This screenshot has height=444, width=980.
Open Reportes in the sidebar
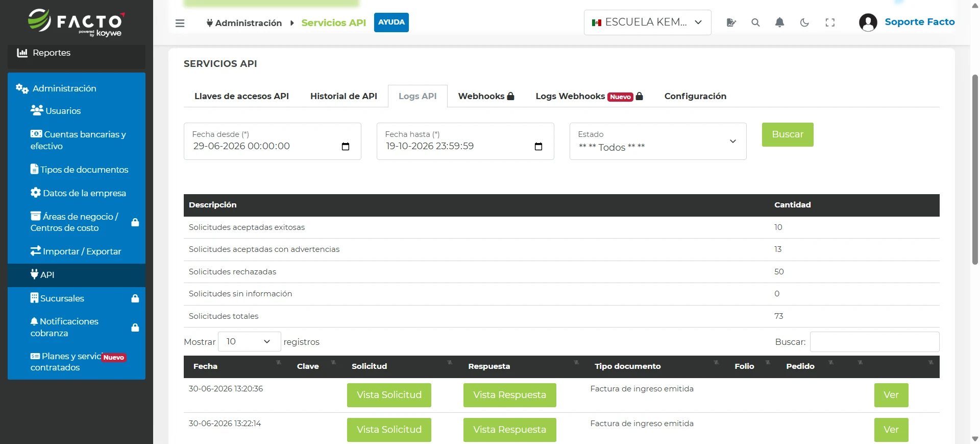pos(77,53)
